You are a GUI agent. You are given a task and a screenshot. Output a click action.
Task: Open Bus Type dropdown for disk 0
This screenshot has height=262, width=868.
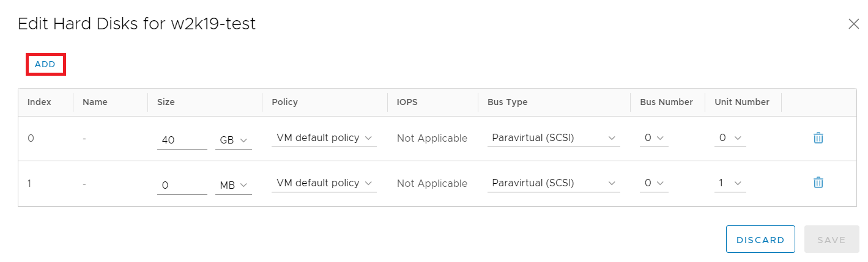554,138
